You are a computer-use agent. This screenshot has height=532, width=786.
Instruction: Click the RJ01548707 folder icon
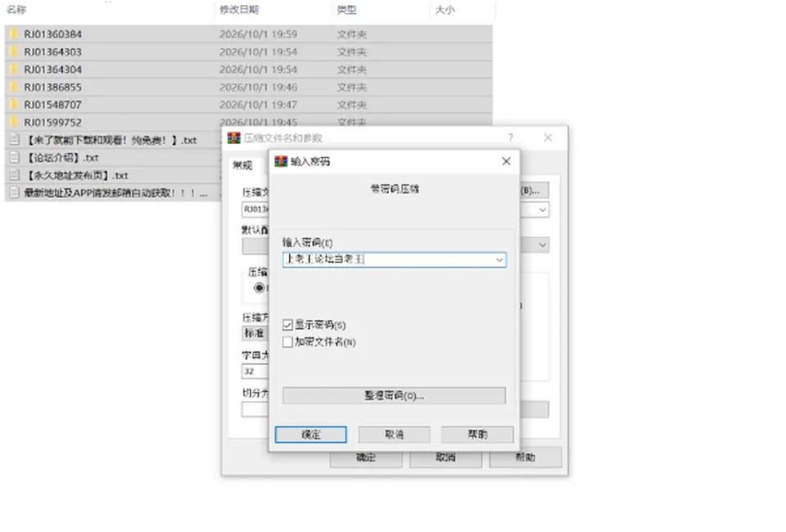tap(14, 105)
